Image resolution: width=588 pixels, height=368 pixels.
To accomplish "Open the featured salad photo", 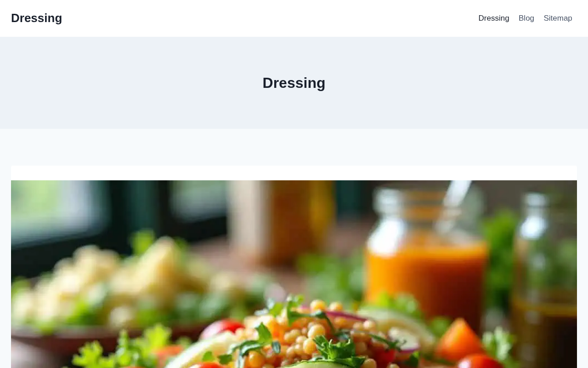I will [x=294, y=274].
